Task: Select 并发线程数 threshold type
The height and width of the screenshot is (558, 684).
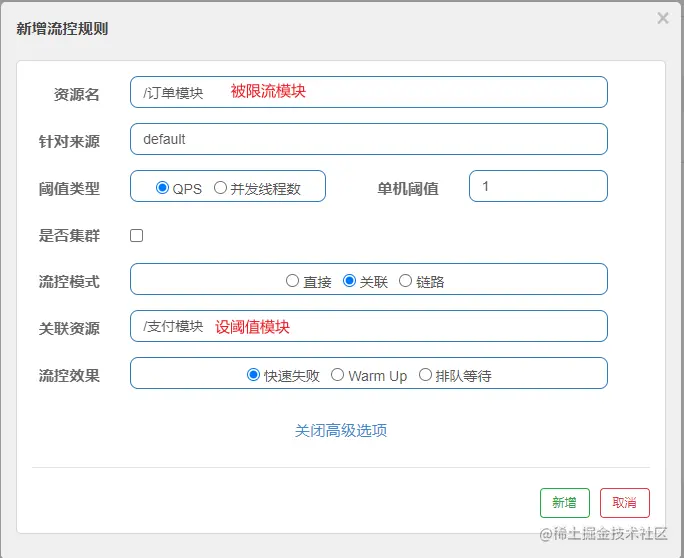Action: pyautogui.click(x=220, y=188)
